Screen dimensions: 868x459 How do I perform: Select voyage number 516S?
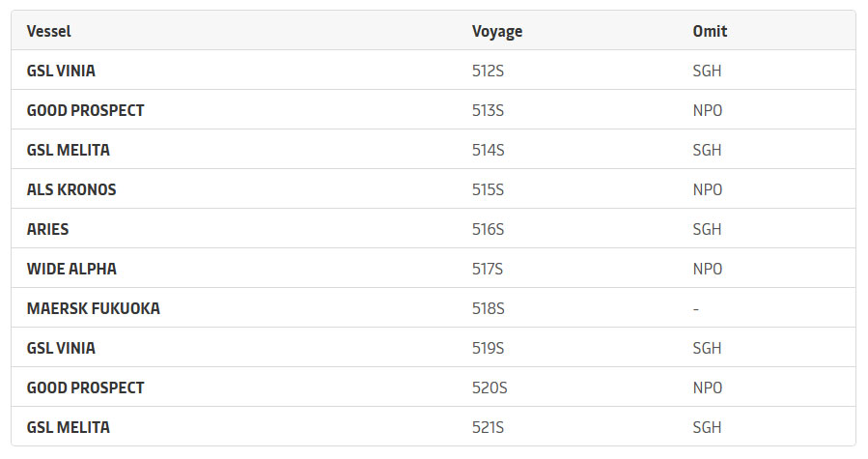tap(489, 229)
